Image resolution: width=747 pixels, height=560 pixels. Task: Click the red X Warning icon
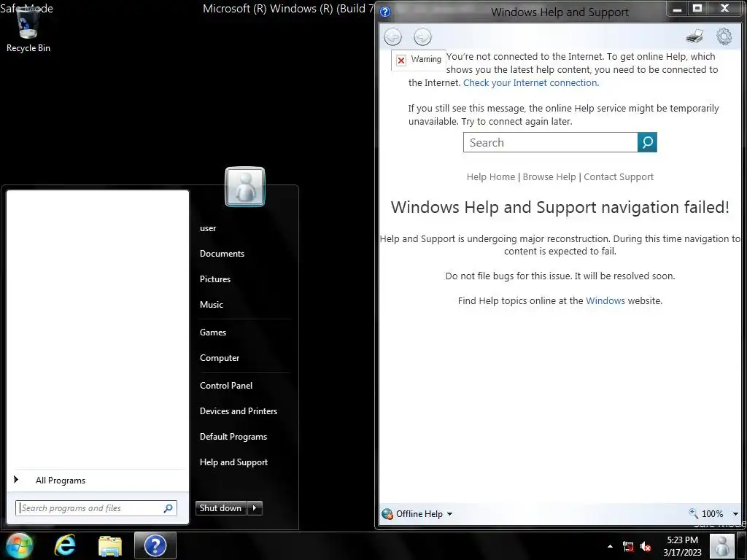pyautogui.click(x=401, y=60)
